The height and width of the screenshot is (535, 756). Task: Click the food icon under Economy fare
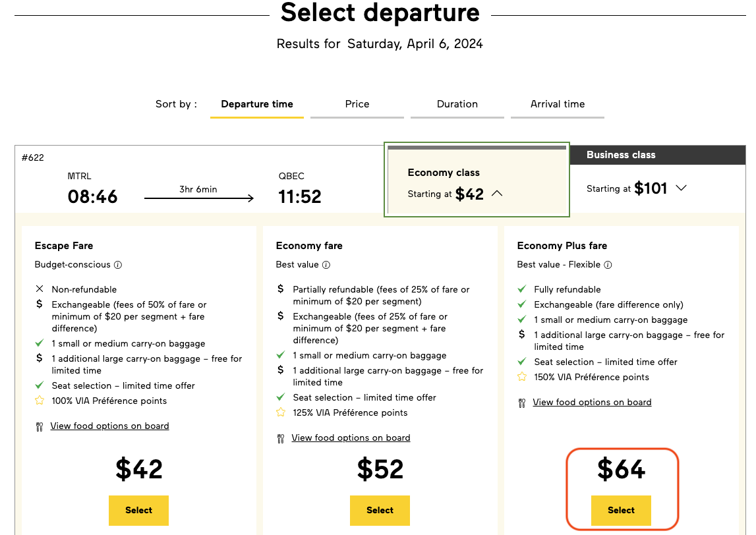click(279, 437)
